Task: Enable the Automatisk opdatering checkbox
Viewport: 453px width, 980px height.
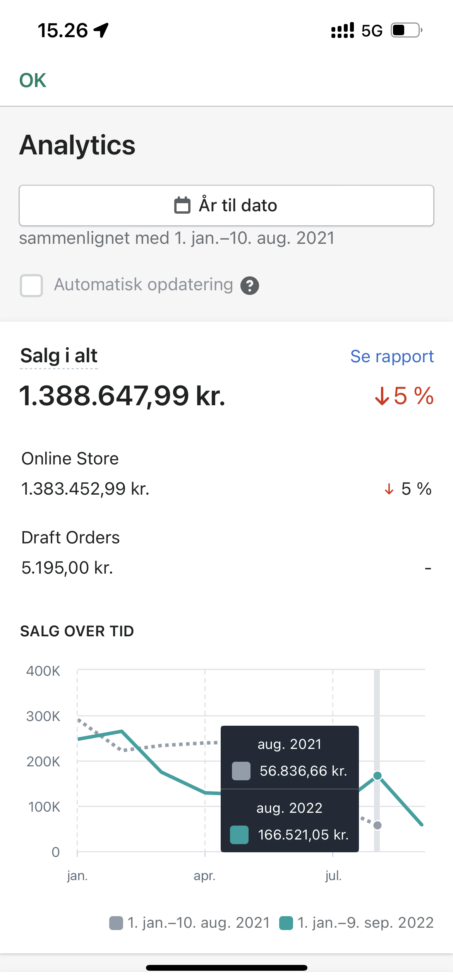Action: (x=31, y=286)
